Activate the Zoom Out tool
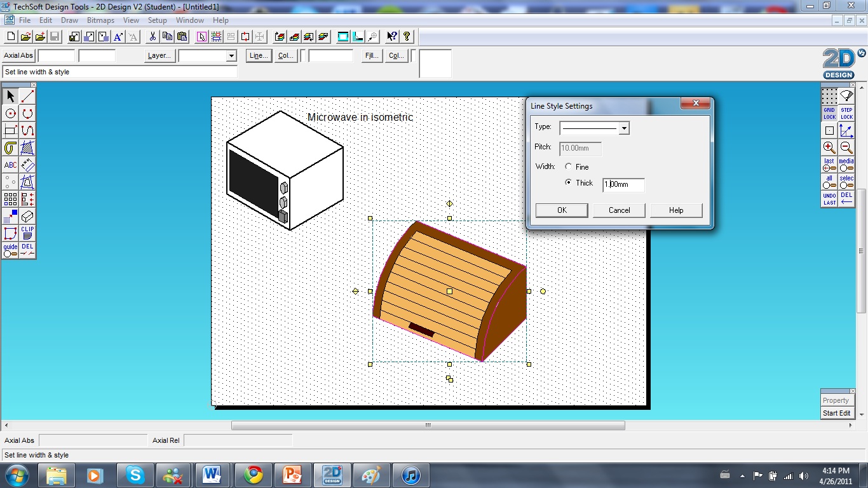The height and width of the screenshot is (488, 868). coord(846,147)
